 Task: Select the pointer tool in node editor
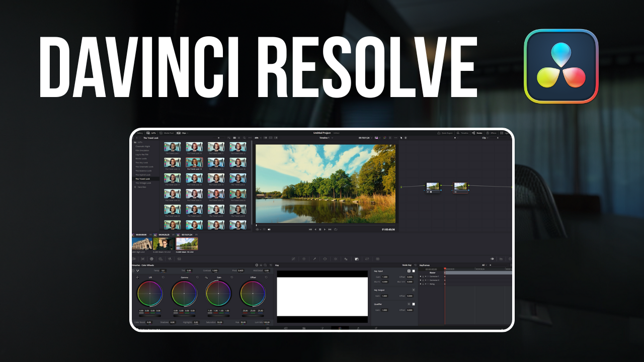pyautogui.click(x=401, y=138)
